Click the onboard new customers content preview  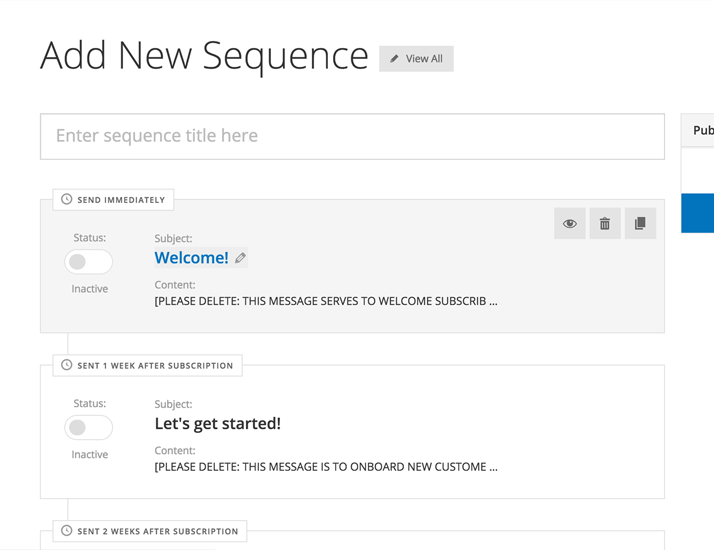pyautogui.click(x=326, y=467)
